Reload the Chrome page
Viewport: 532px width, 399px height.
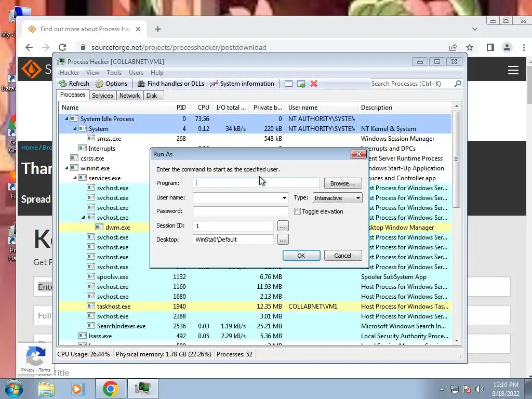coord(62,47)
